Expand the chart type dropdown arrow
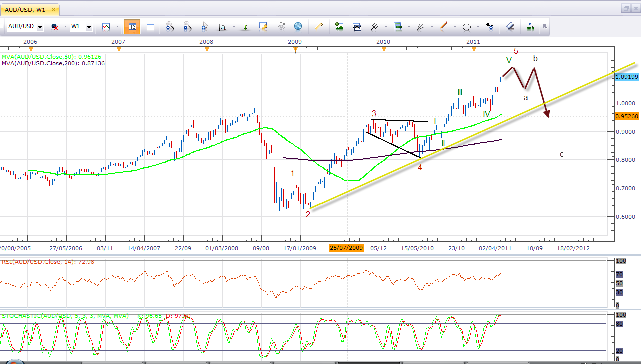The width and height of the screenshot is (641, 364). 117,26
